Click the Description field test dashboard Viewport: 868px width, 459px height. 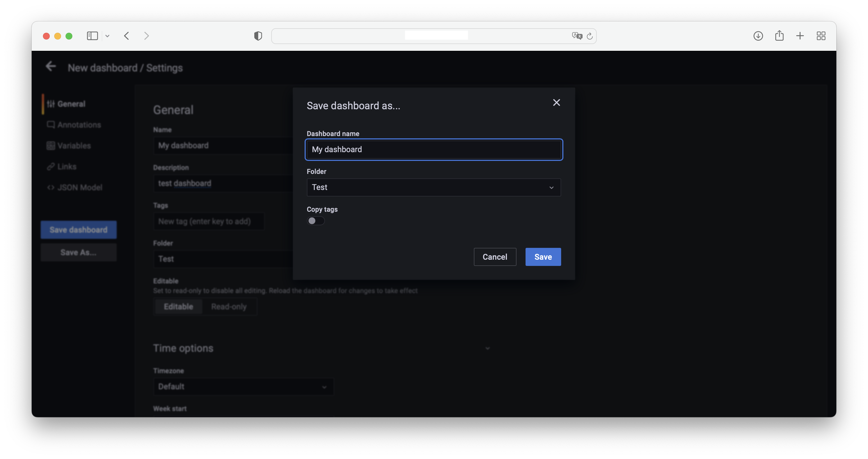223,183
